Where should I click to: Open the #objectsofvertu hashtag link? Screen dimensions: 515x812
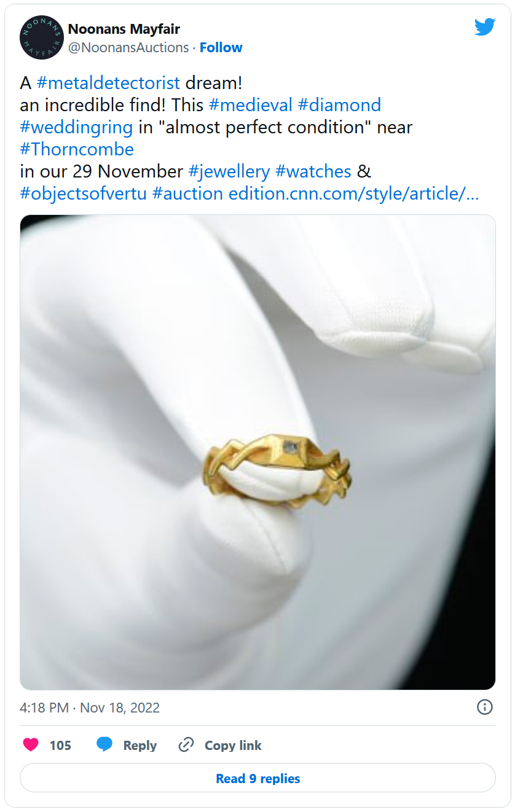[83, 193]
